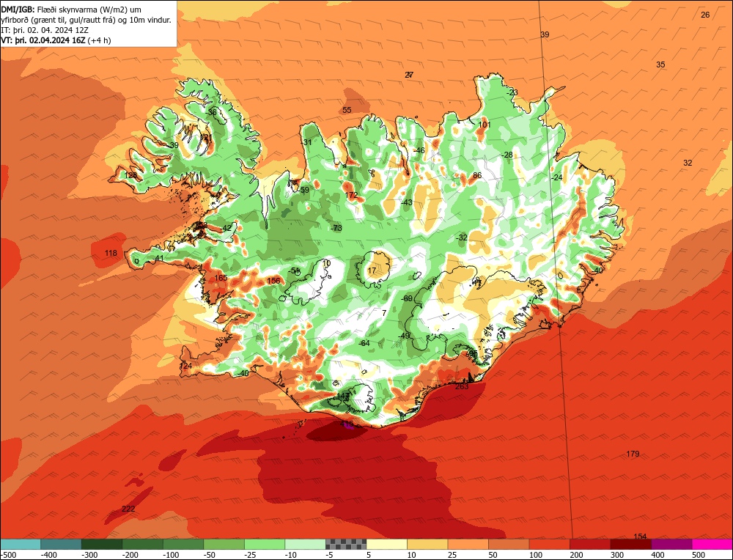
Task: Click the checkered gray legend swatch around zero
Action: tap(346, 544)
